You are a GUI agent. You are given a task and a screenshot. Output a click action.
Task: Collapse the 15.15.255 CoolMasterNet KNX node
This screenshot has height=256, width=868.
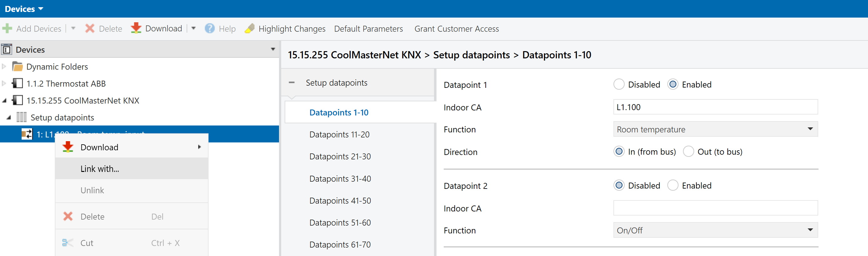(x=4, y=100)
